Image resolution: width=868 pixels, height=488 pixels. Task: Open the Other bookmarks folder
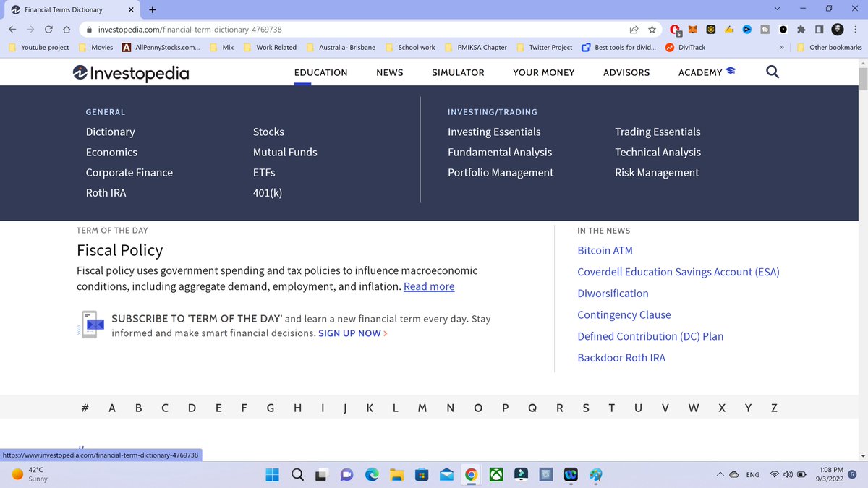830,48
